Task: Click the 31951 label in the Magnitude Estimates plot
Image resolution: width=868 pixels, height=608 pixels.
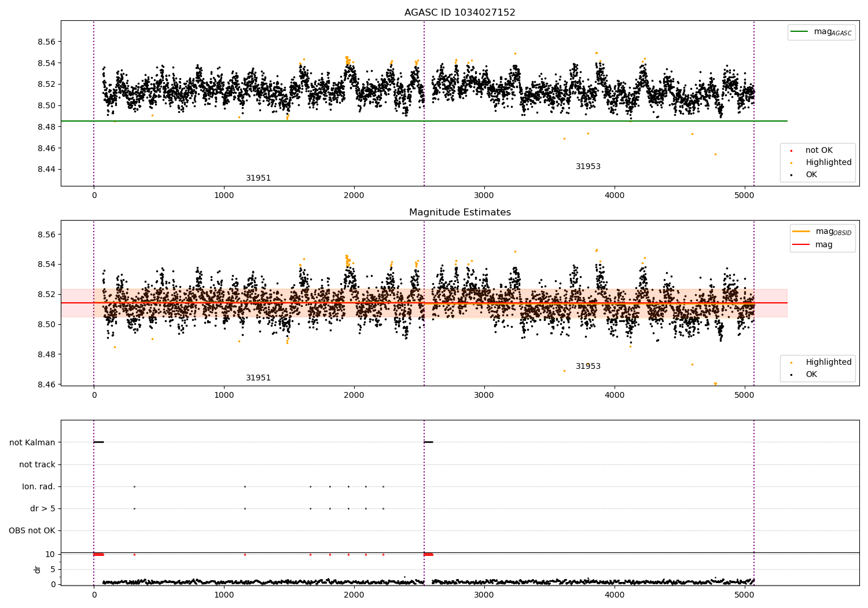Action: click(x=258, y=378)
